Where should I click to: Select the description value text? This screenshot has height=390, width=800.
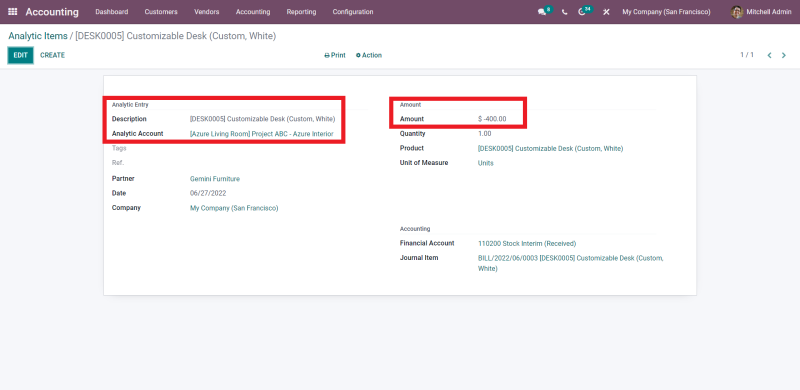[x=263, y=119]
